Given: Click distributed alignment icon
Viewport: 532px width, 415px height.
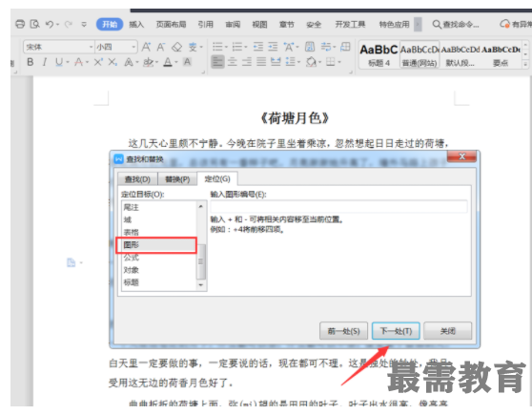Looking at the screenshot, I should [276, 62].
